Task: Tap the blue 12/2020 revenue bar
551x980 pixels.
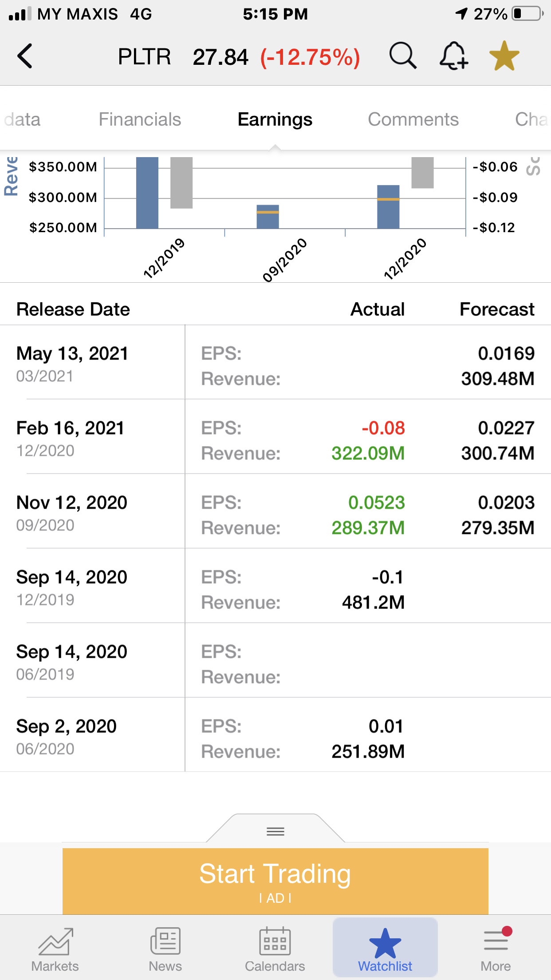Action: [x=388, y=207]
